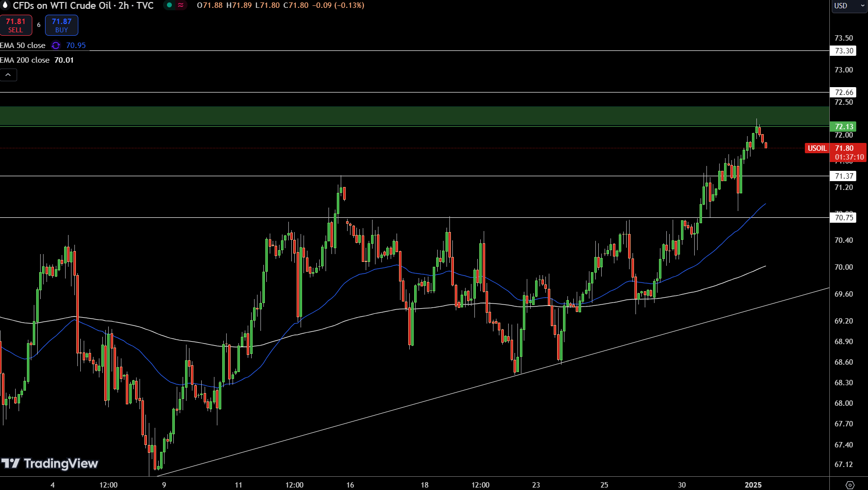
Task: Click the CFDs on WTI Crude Oil title
Action: click(x=83, y=5)
